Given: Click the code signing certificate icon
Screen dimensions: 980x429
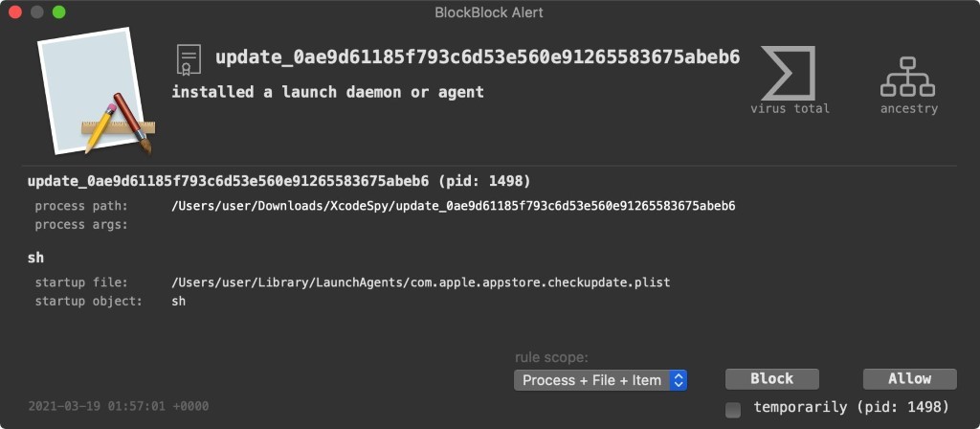Looking at the screenshot, I should click(189, 60).
